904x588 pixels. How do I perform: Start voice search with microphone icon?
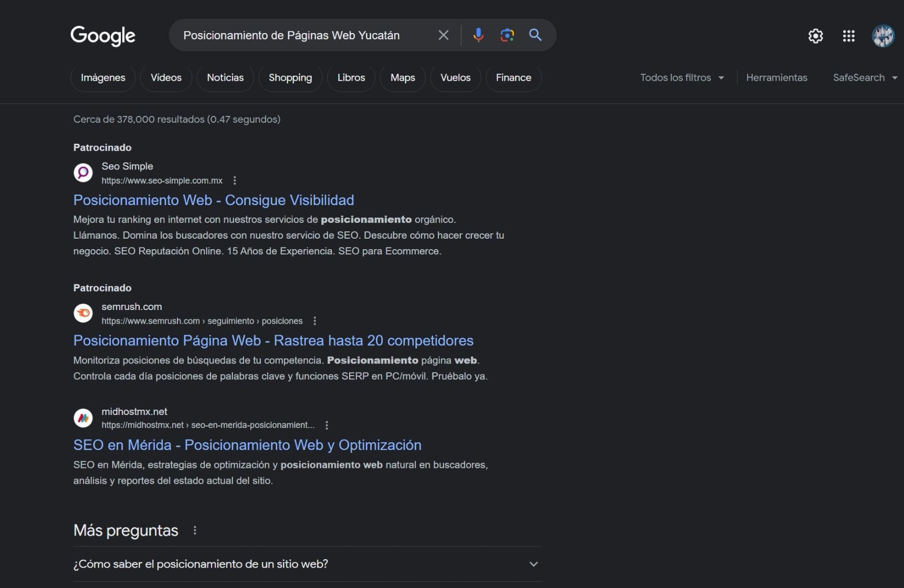[478, 35]
